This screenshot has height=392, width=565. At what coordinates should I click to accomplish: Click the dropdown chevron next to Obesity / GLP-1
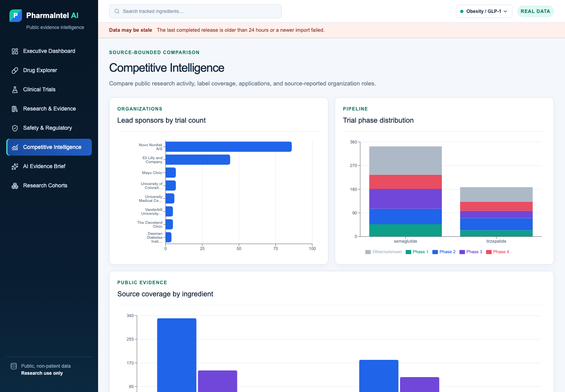pos(505,11)
